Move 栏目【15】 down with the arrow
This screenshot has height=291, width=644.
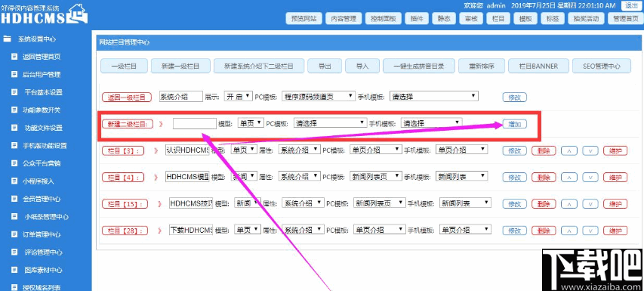590,204
